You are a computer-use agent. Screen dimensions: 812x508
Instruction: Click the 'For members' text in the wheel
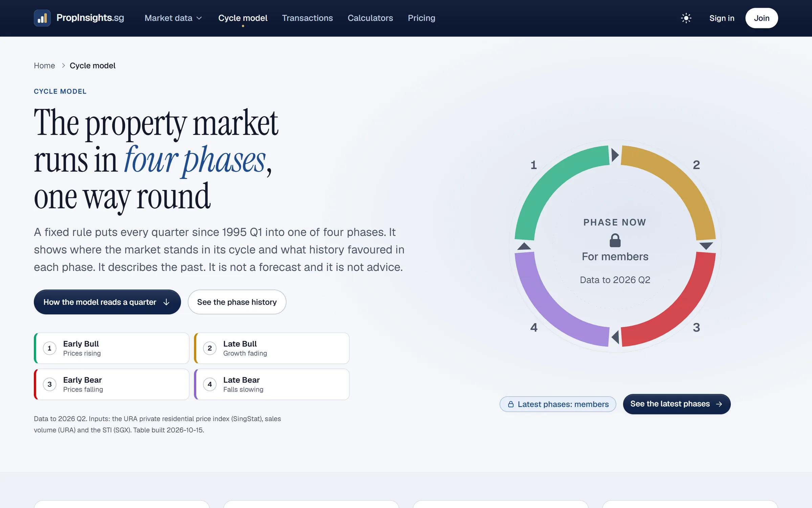point(615,256)
